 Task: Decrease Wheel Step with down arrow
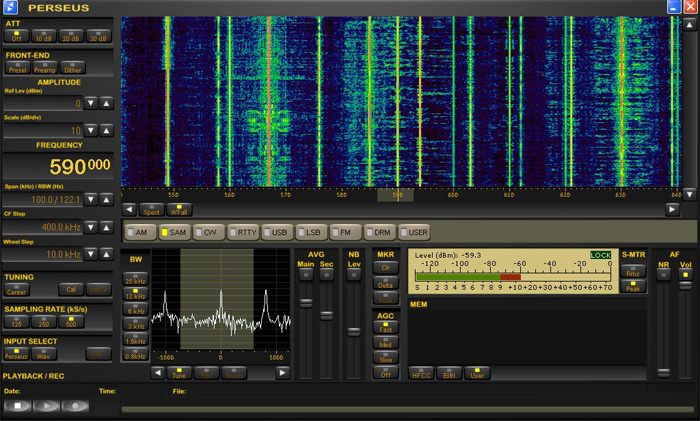coord(91,254)
